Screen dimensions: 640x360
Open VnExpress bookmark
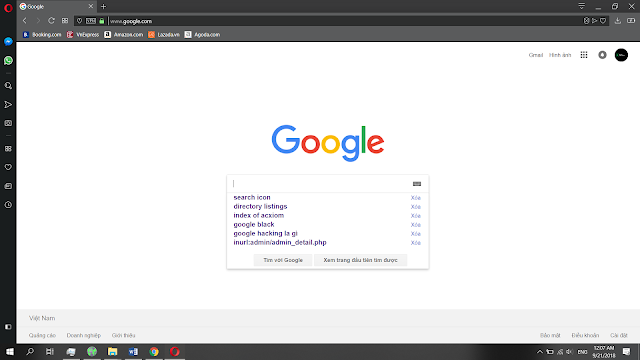83,35
